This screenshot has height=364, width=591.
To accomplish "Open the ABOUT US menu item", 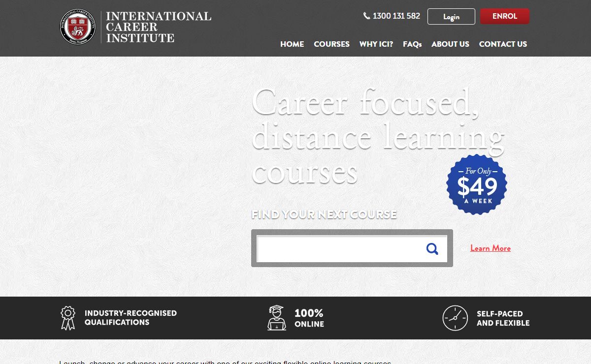I will tap(450, 44).
